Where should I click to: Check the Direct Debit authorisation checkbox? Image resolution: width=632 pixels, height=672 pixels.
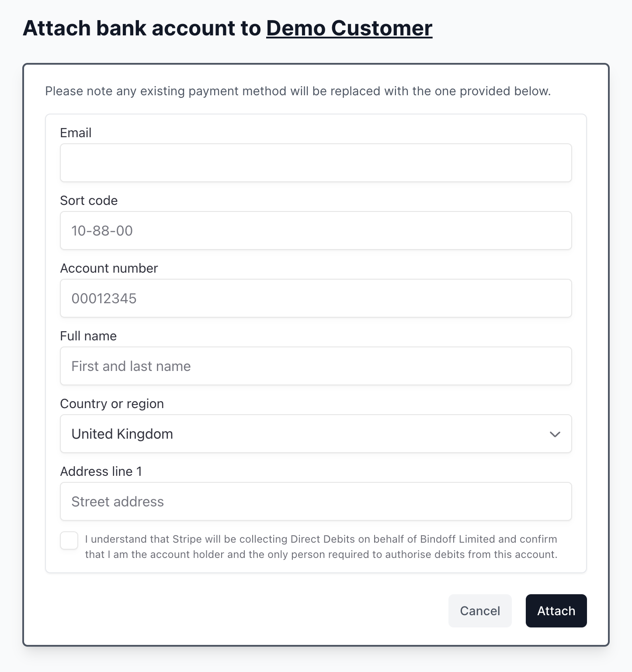(69, 541)
